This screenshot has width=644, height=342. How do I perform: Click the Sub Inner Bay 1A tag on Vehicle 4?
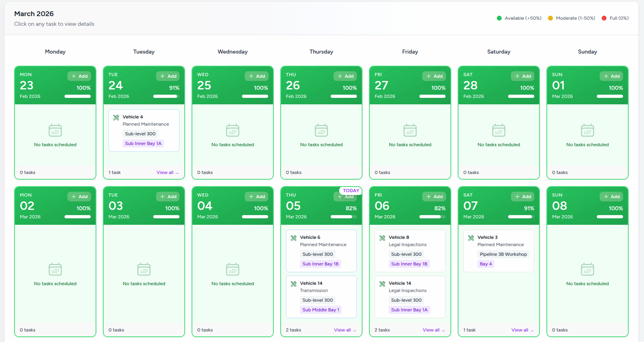[x=143, y=143]
